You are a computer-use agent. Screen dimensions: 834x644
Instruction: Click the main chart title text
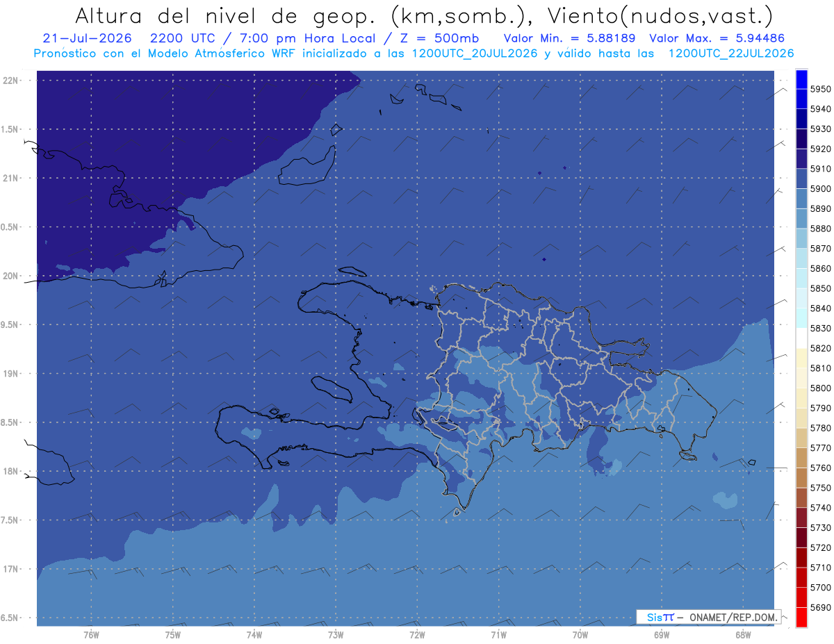(x=423, y=16)
